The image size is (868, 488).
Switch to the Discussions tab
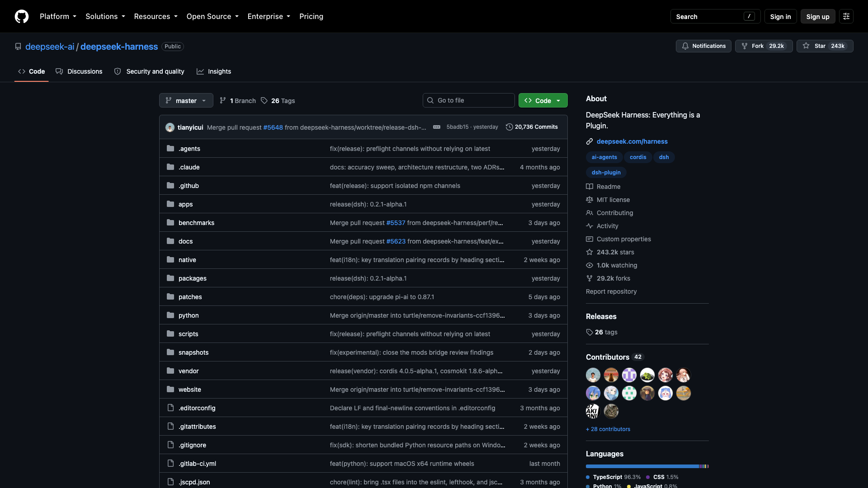(x=79, y=71)
